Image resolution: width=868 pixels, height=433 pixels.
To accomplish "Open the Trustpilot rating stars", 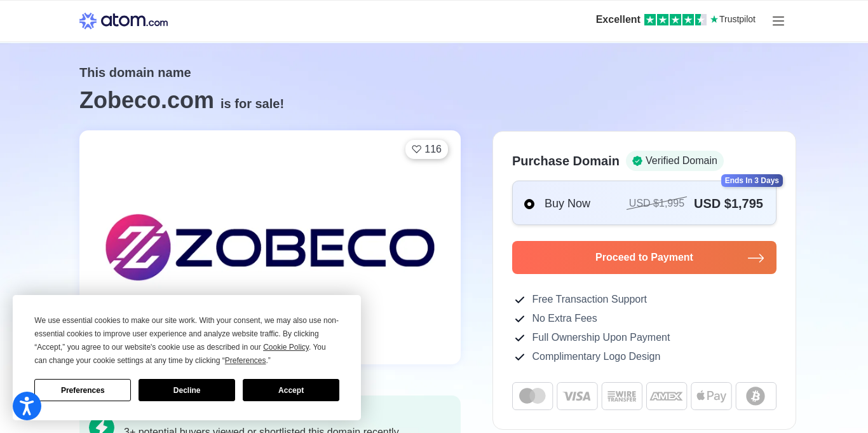I will click(675, 20).
